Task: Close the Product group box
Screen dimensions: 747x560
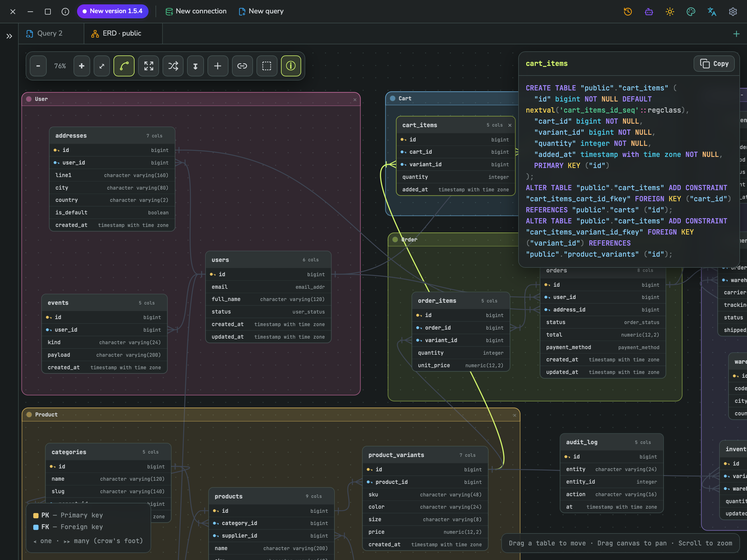Action: 515,415
